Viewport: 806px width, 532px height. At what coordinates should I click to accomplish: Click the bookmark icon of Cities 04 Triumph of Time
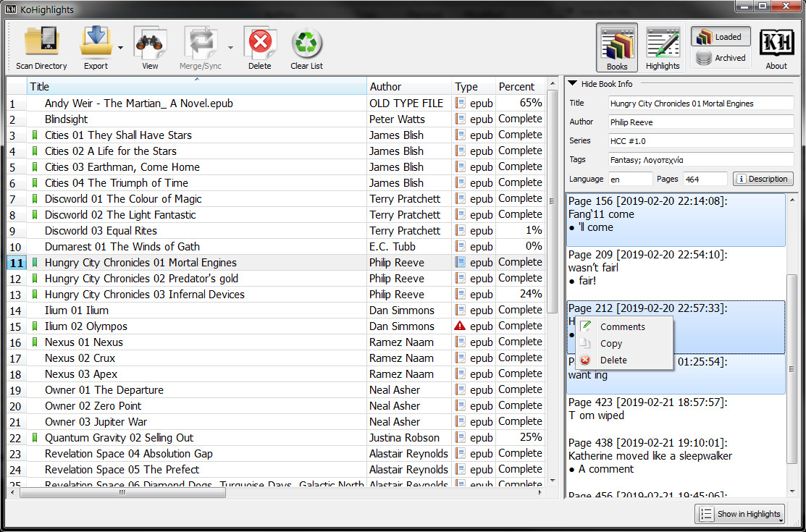pos(35,182)
